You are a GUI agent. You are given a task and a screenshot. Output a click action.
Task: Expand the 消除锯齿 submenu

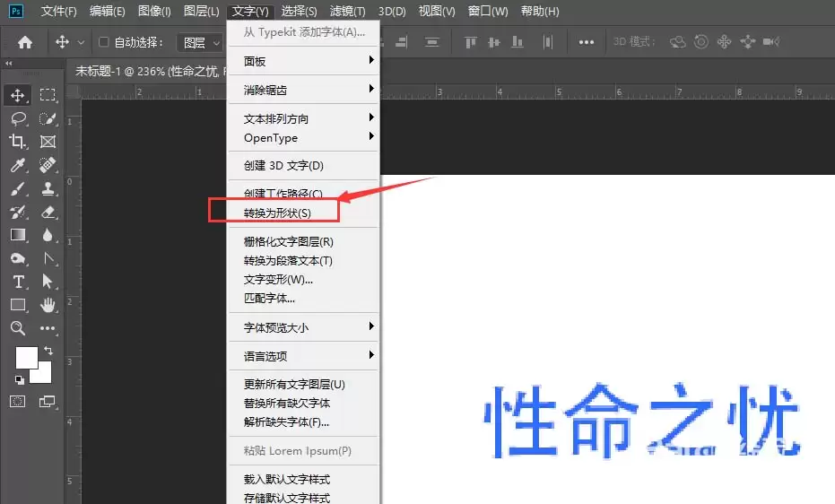[303, 90]
